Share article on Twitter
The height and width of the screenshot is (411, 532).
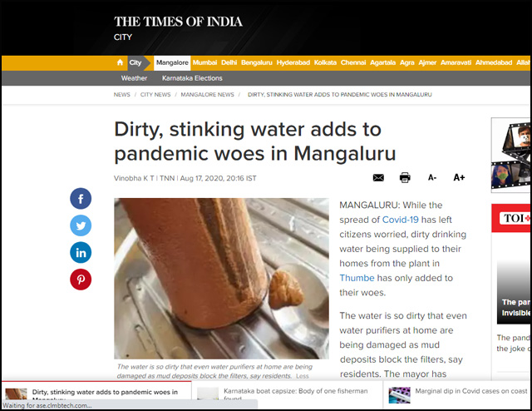(81, 225)
